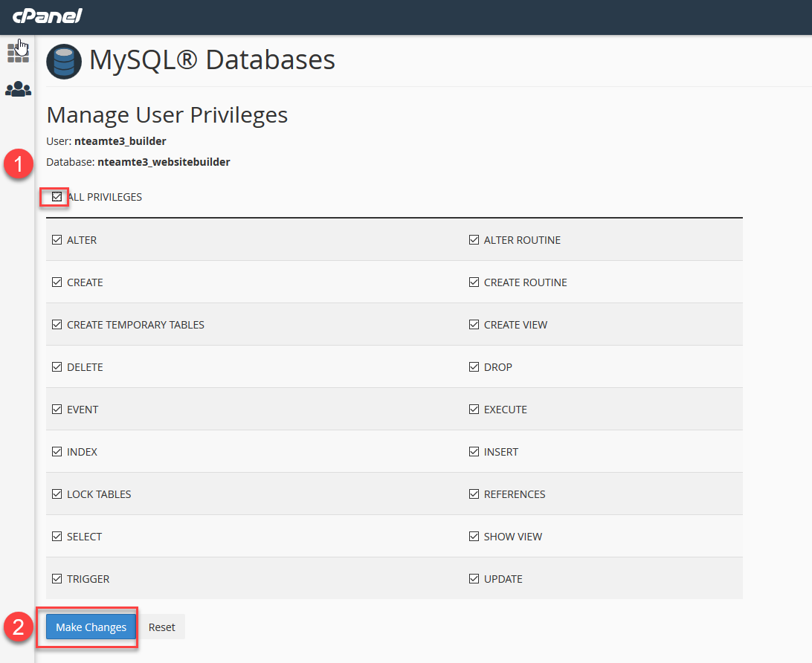
Task: Toggle the INDEX privilege checkbox
Action: (x=57, y=452)
